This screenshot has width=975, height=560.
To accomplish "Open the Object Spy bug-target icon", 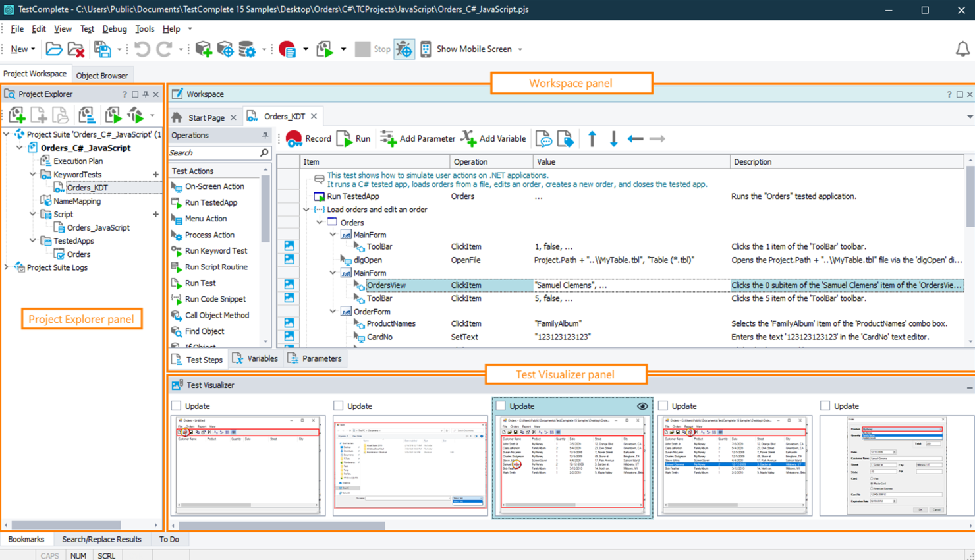I will click(404, 49).
